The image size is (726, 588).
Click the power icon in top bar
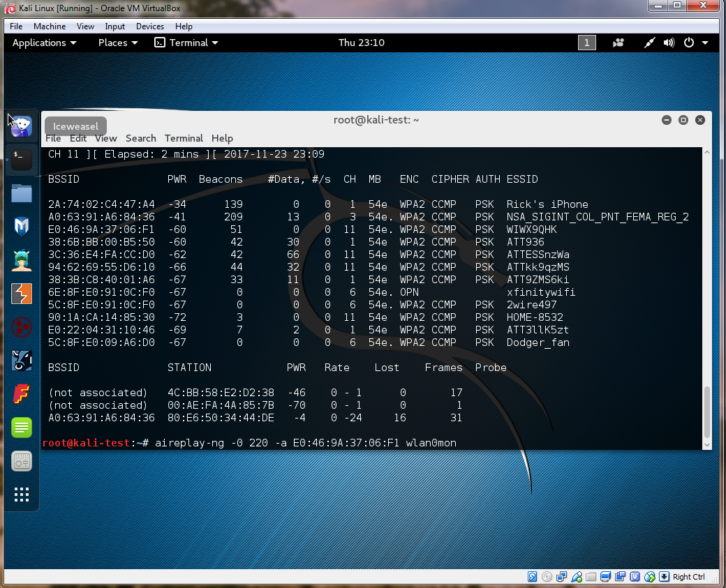[689, 43]
